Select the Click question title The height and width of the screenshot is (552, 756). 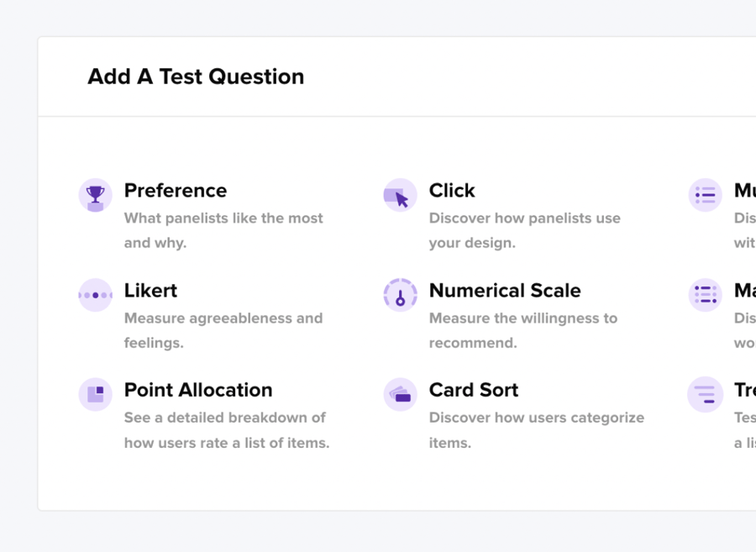click(452, 191)
